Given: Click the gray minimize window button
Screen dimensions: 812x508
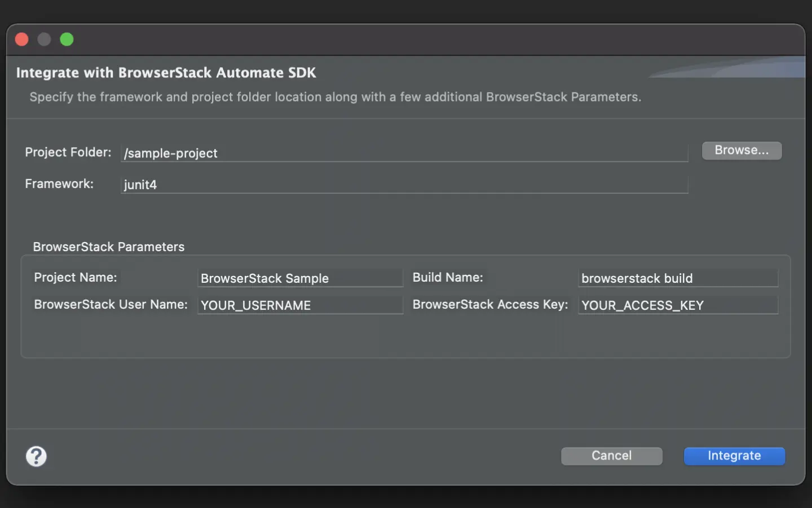Looking at the screenshot, I should pos(44,40).
